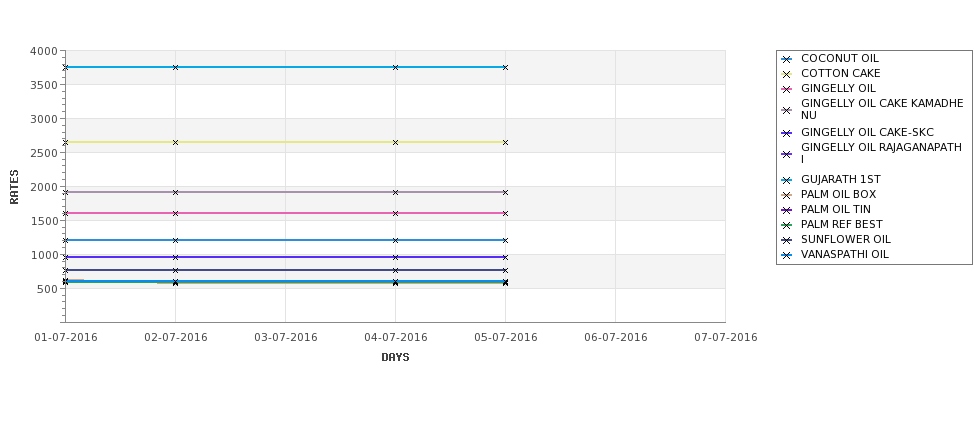Image resolution: width=975 pixels, height=429 pixels.
Task: Click the RATES axis title
Action: pyautogui.click(x=14, y=187)
